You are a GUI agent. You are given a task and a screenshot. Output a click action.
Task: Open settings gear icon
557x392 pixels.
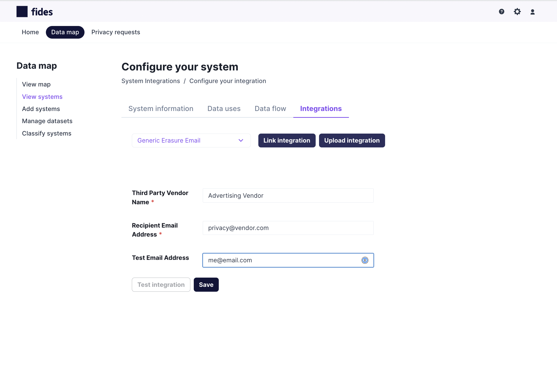(x=517, y=12)
